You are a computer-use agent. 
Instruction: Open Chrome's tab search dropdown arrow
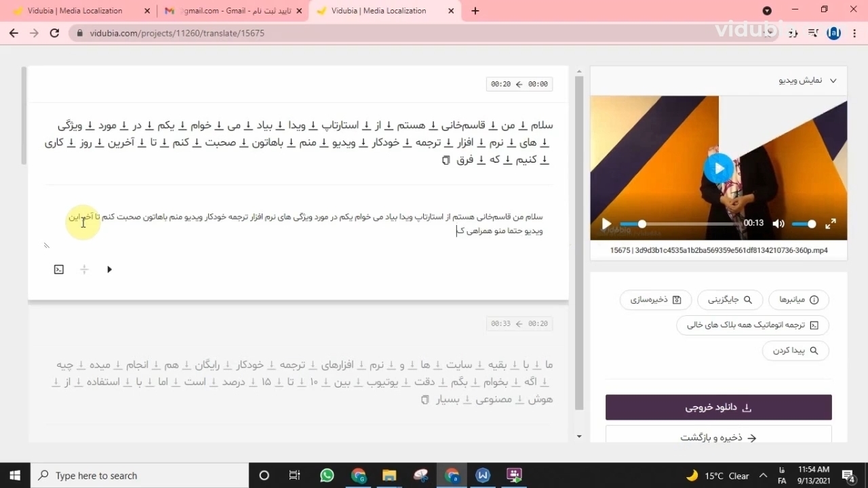(767, 11)
